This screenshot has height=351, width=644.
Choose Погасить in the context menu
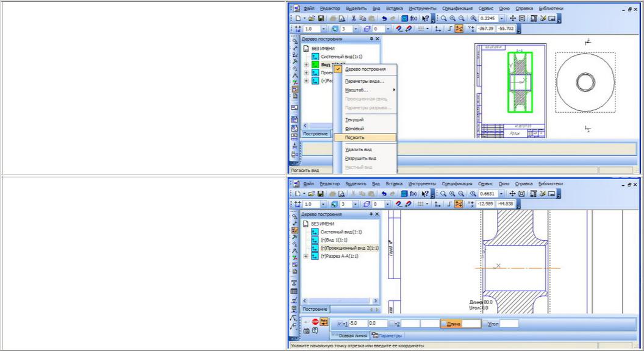point(365,138)
